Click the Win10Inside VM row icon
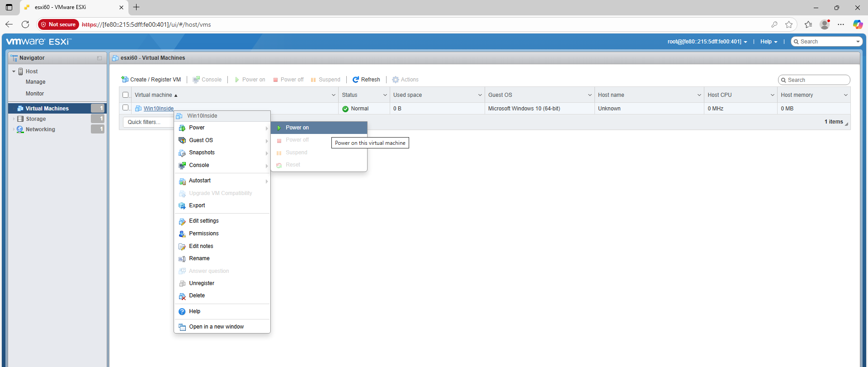Screen dimensions: 868x367 (x=138, y=109)
